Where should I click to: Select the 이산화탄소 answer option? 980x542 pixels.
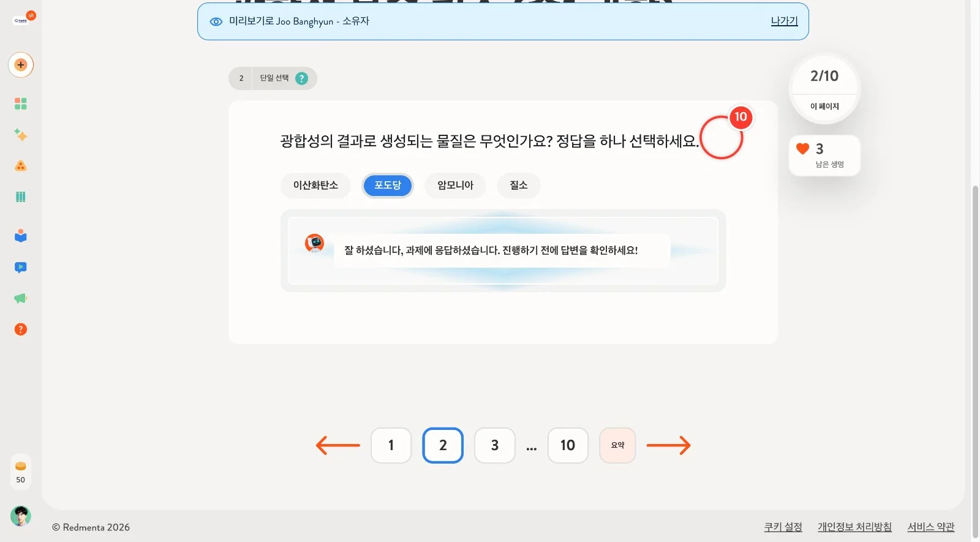(315, 186)
